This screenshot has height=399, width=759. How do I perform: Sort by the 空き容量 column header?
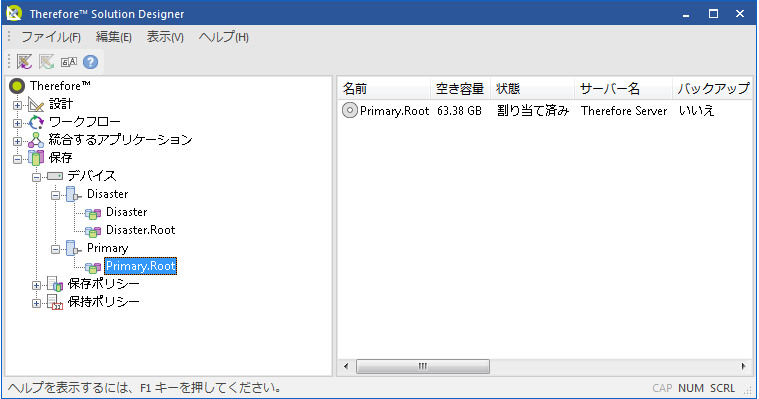pos(460,89)
